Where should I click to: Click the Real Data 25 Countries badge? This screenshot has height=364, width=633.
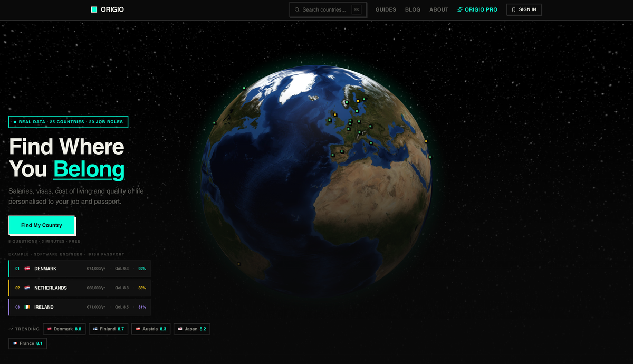point(69,122)
